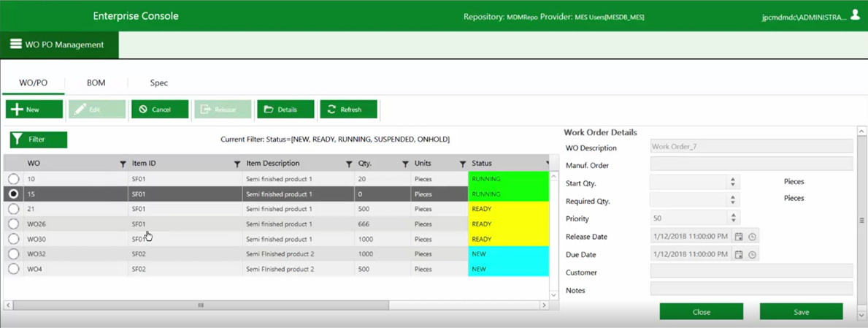The width and height of the screenshot is (868, 328).
Task: Click the WO Description input field
Action: pyautogui.click(x=751, y=146)
